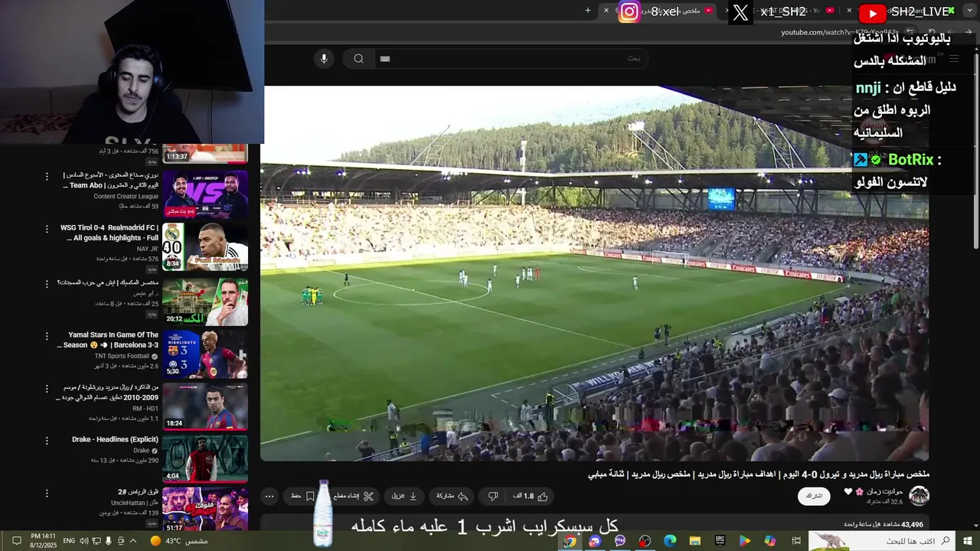Viewport: 980px width, 551px height.
Task: Open the notification center icon
Action: [16, 541]
